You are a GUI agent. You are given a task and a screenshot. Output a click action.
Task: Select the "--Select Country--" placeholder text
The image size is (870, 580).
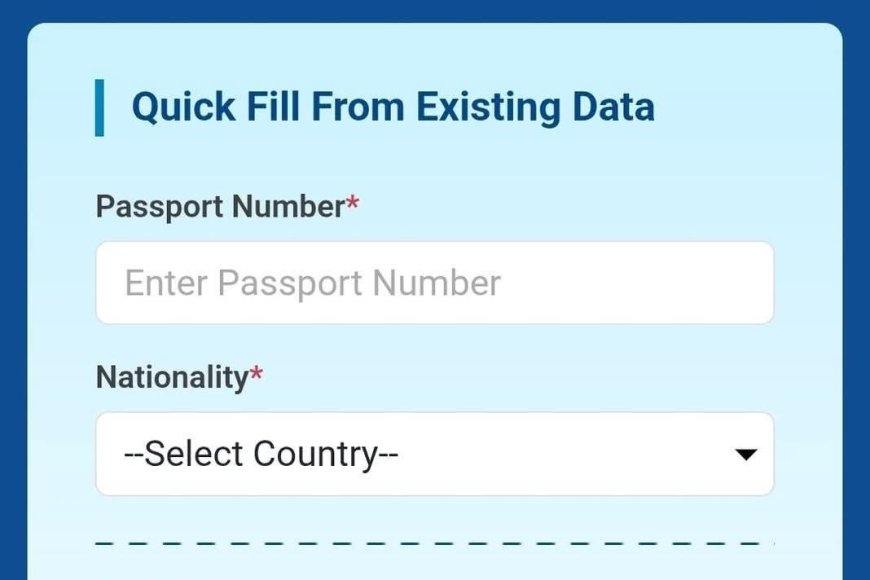(261, 455)
